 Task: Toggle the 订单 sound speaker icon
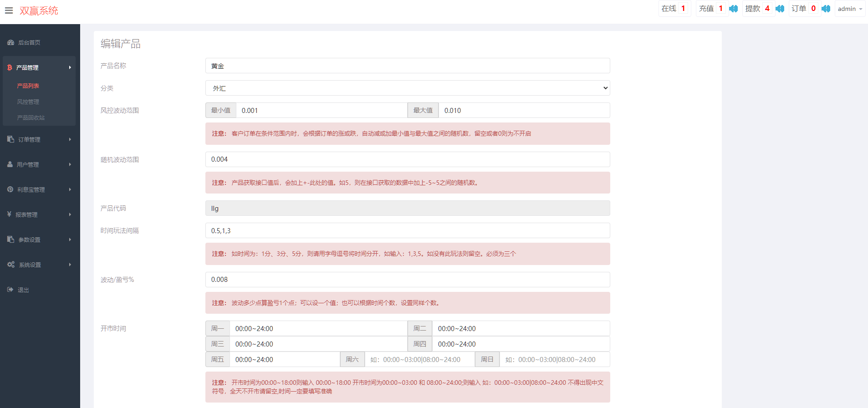coord(826,9)
